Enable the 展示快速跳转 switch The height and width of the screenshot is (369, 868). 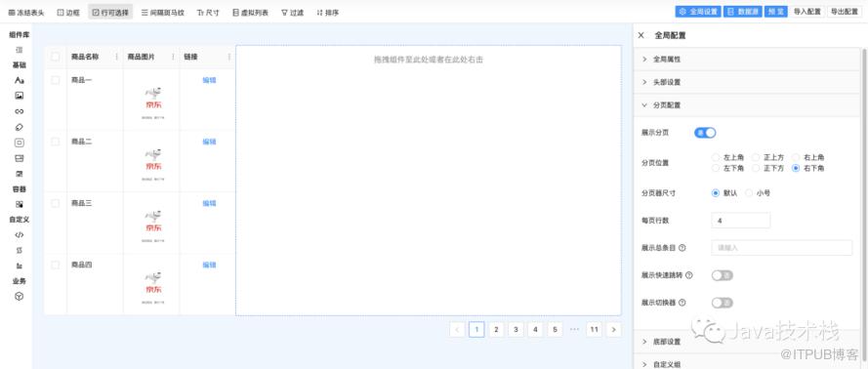(x=722, y=275)
